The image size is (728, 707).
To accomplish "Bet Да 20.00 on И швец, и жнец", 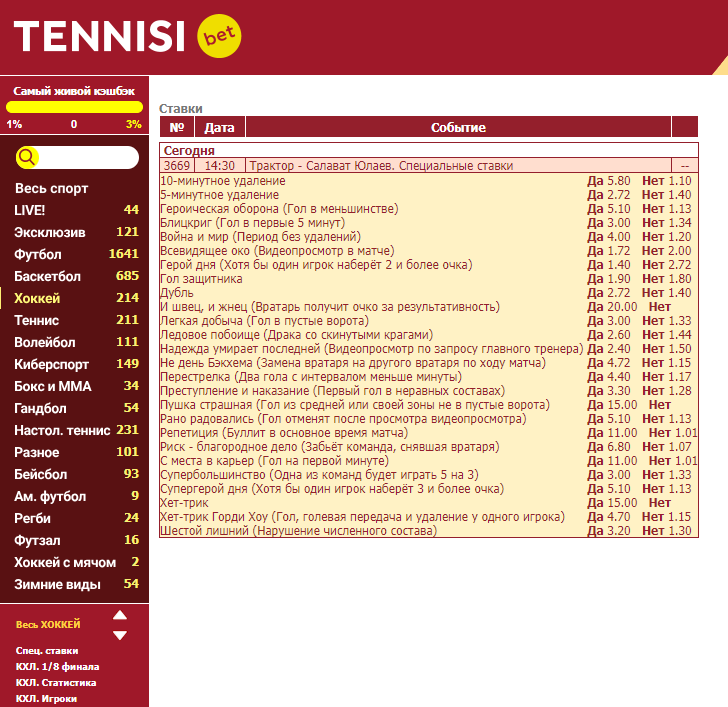I will tap(612, 307).
